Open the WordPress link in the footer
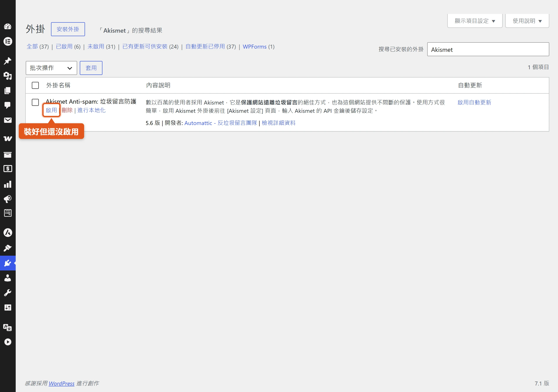The image size is (558, 392). [x=61, y=384]
